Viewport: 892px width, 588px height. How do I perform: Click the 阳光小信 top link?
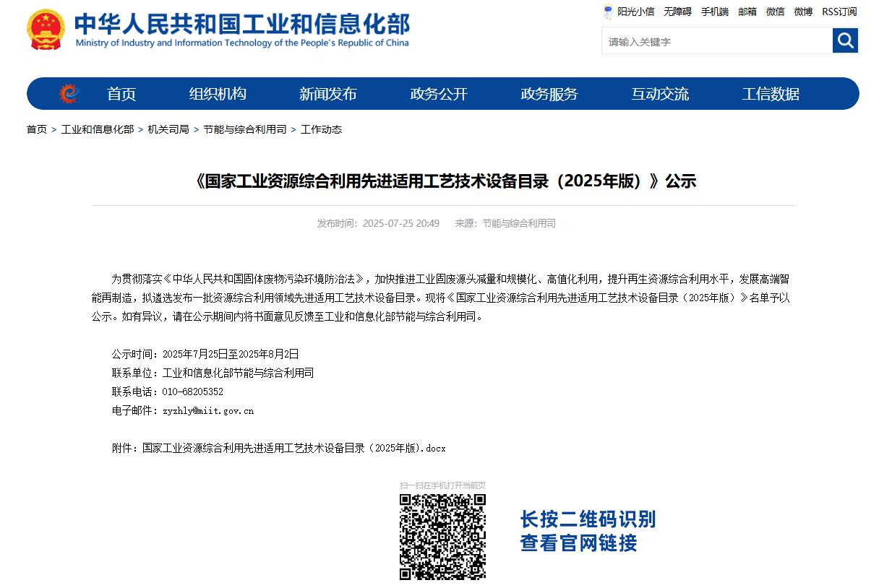(x=636, y=12)
